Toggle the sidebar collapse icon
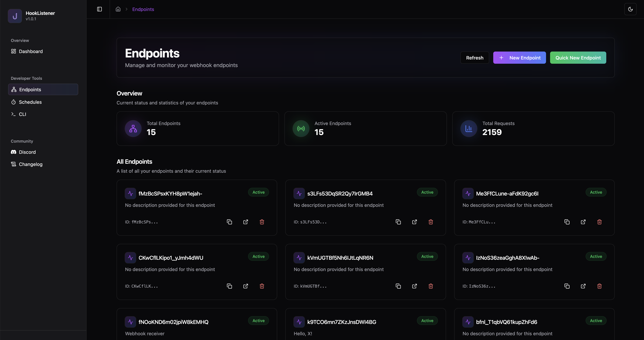The height and width of the screenshot is (340, 644). 99,9
